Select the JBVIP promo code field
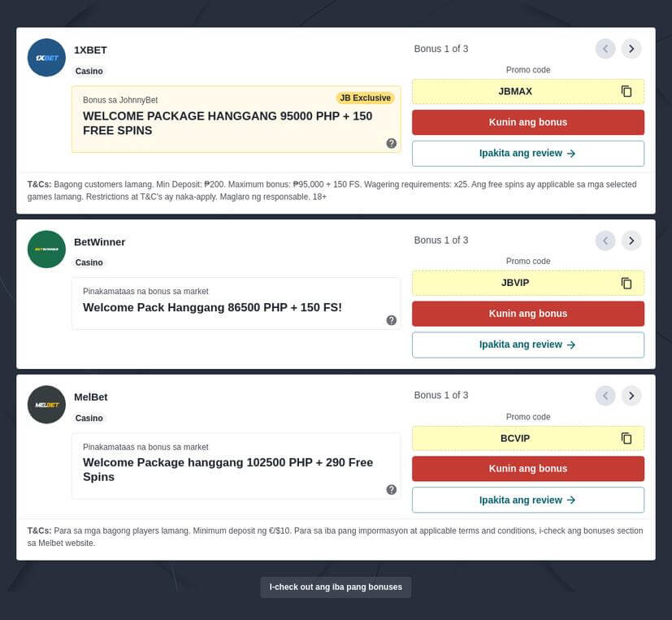672x620 pixels. point(515,284)
